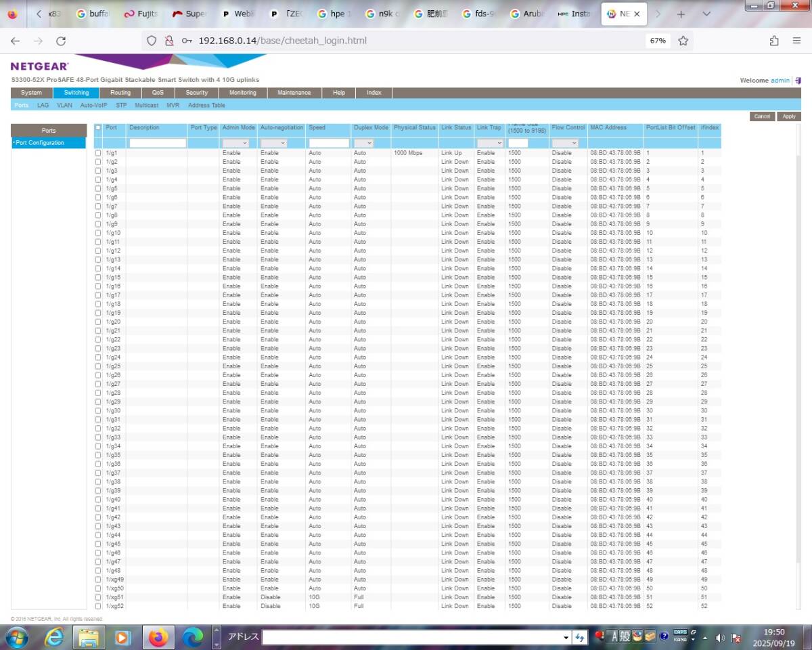
Task: Click the logout icon beside admin
Action: pyautogui.click(x=796, y=81)
